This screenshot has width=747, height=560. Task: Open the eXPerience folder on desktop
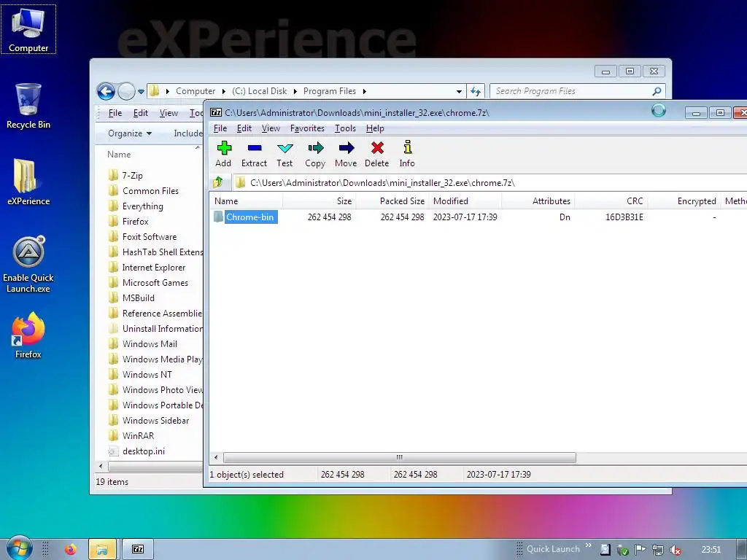(x=28, y=182)
